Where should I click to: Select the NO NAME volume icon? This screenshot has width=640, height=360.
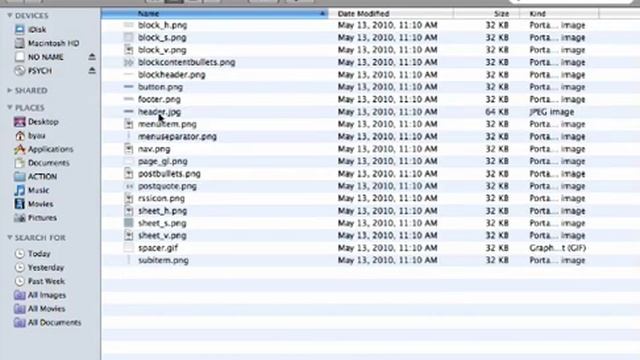[19, 57]
